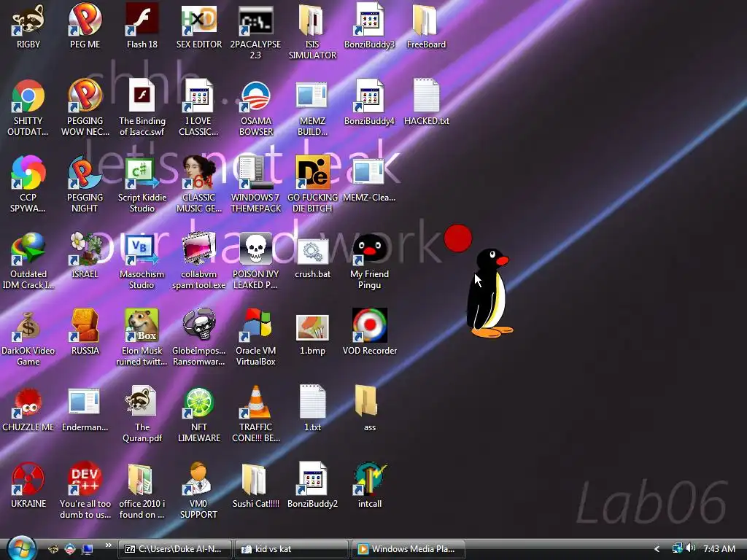Expand Quick Launch overflow chevron
Viewport: 747px width, 560px height.
pos(109,545)
